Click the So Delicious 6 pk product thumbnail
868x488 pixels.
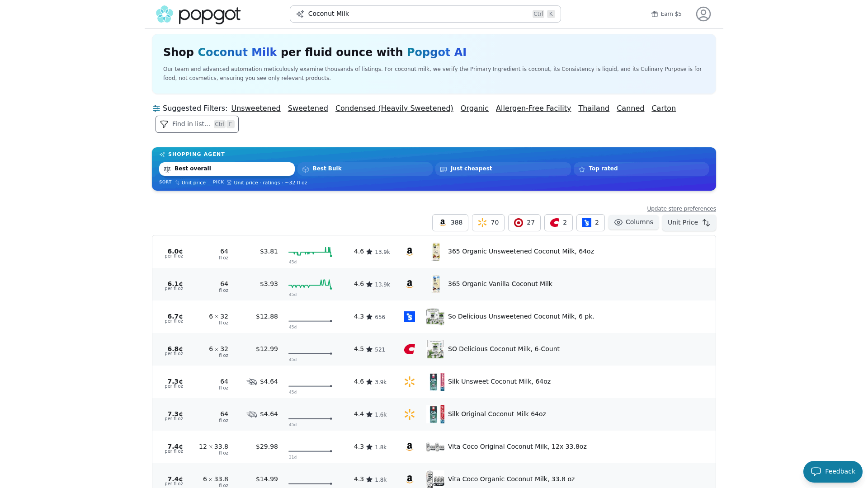click(435, 317)
